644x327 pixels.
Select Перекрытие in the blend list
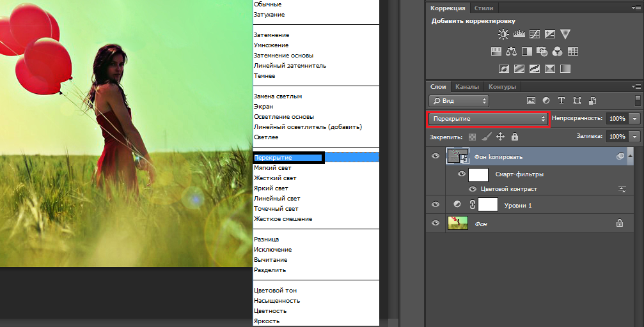coord(316,158)
